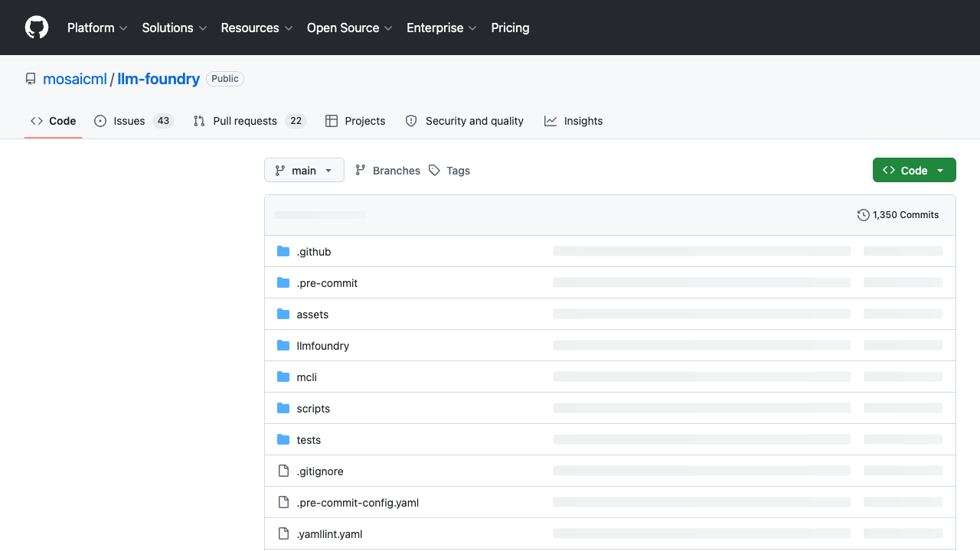Open the scripts folder
The height and width of the screenshot is (551, 980).
coord(313,409)
